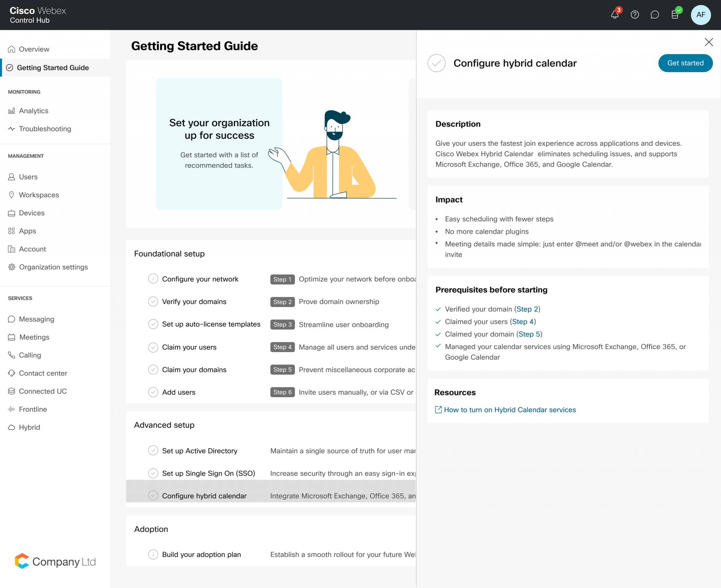Click the Step 4 progress badge
Screen dimensions: 721x588
pyautogui.click(x=282, y=347)
